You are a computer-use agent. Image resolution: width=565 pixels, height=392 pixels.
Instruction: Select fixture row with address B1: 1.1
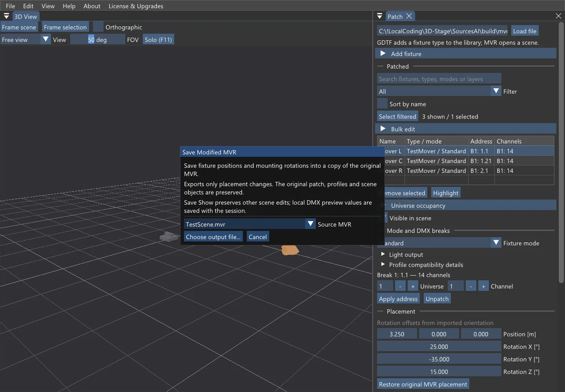469,151
